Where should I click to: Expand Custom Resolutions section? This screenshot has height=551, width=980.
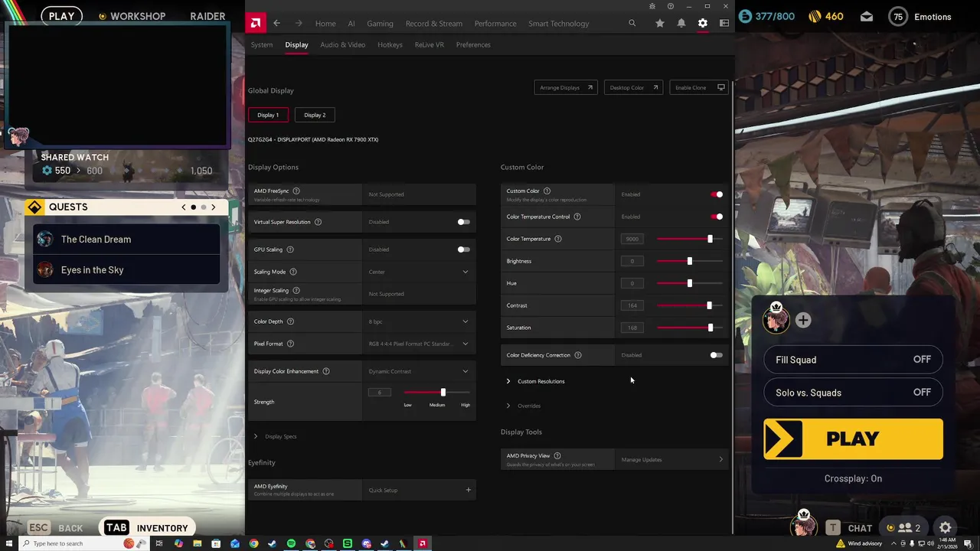(535, 381)
